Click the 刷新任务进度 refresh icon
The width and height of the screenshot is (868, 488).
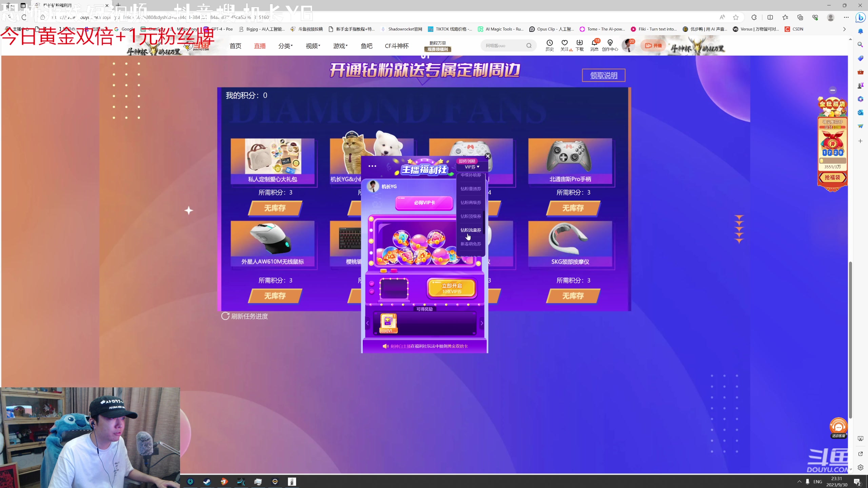(225, 316)
